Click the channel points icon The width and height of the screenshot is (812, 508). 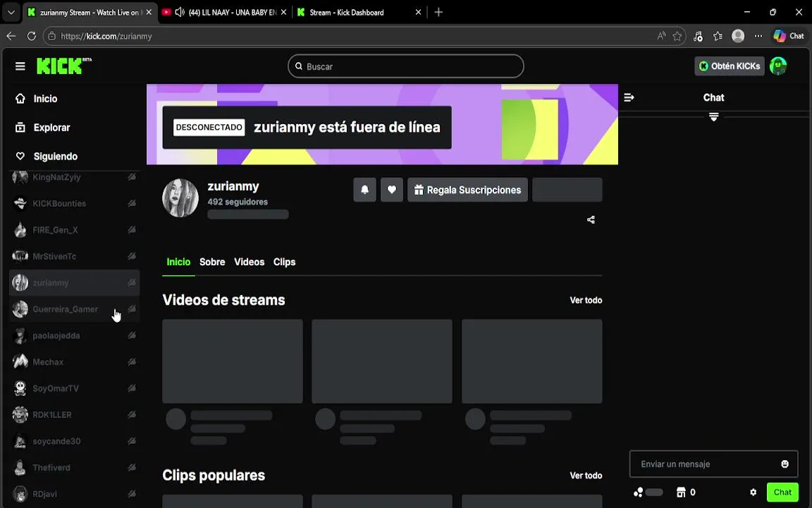tap(639, 492)
